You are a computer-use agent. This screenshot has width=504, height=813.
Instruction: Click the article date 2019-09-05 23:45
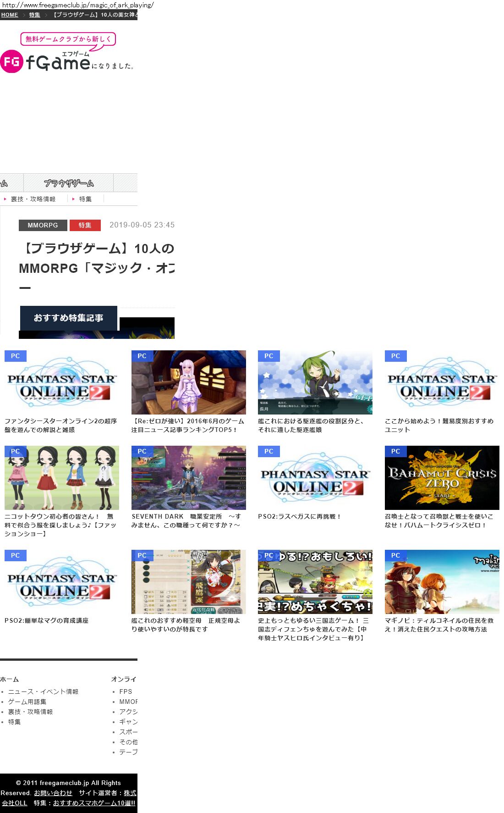(x=142, y=225)
